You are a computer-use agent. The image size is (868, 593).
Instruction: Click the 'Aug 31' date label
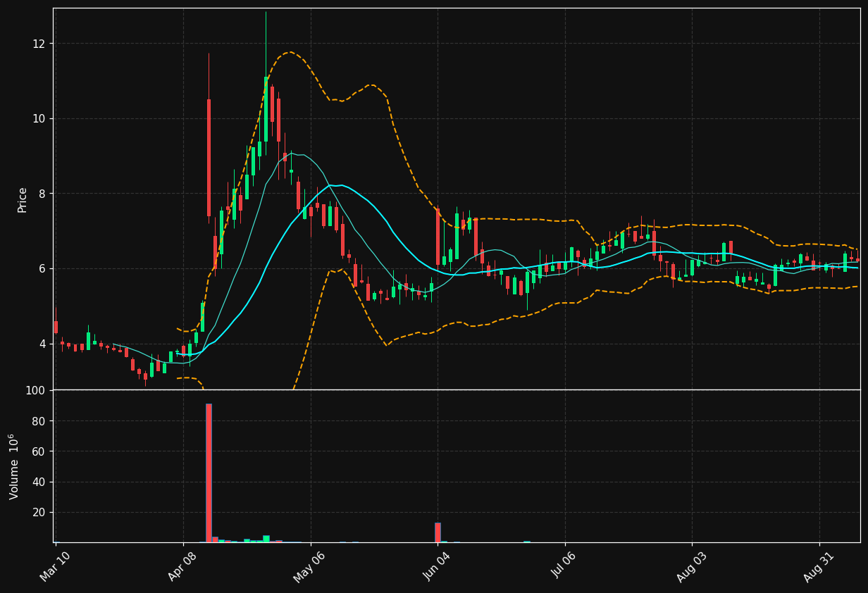819,566
